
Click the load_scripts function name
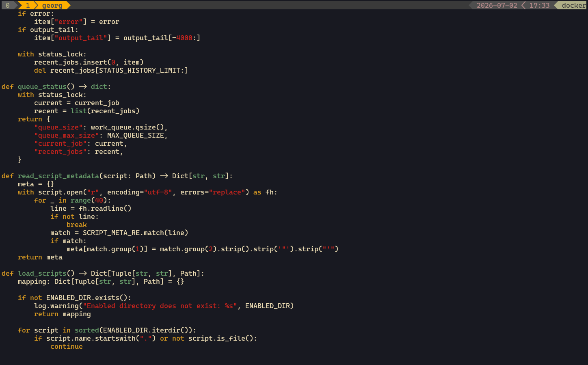pyautogui.click(x=42, y=273)
